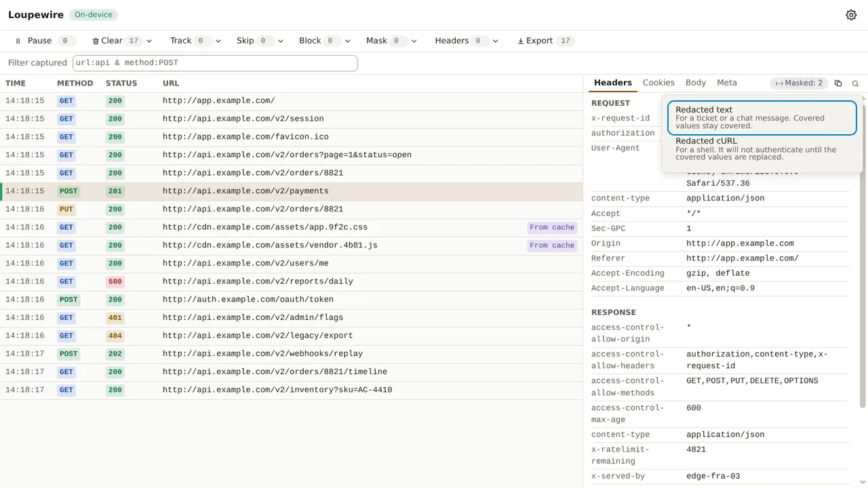Click the x-ratelimit-remaining value 4821
The image size is (868, 488).
696,449
